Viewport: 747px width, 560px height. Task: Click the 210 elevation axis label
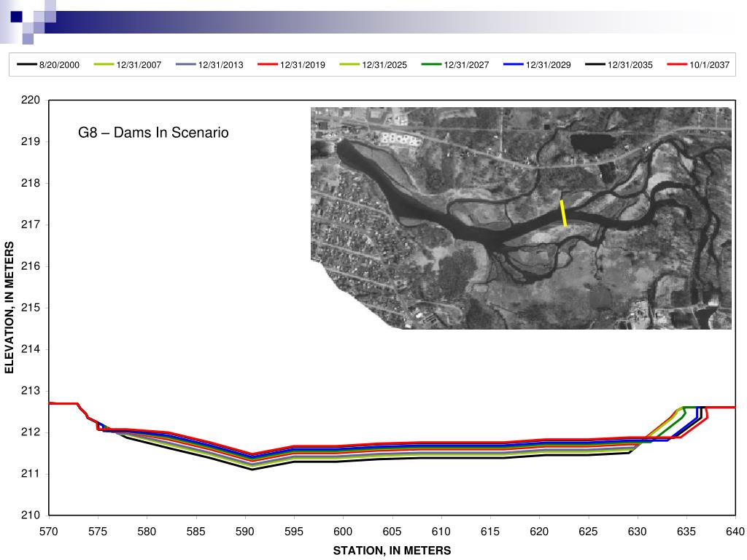[31, 516]
